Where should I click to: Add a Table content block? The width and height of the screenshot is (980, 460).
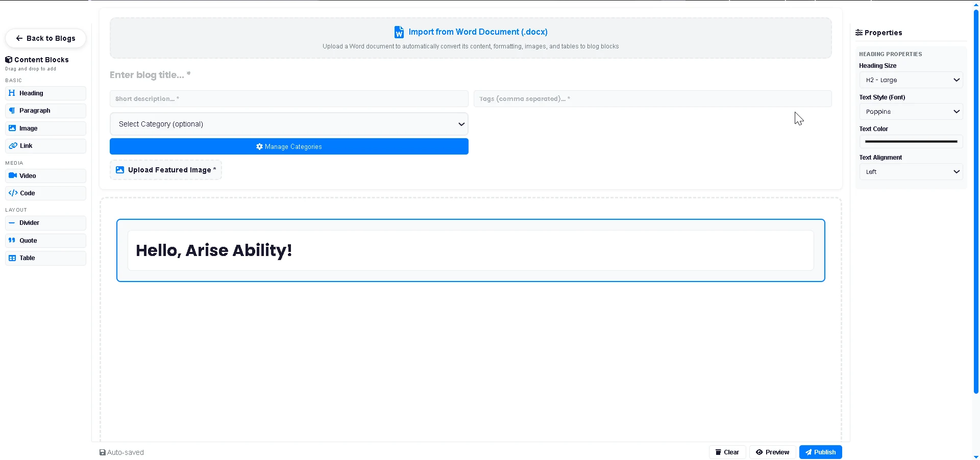point(45,258)
